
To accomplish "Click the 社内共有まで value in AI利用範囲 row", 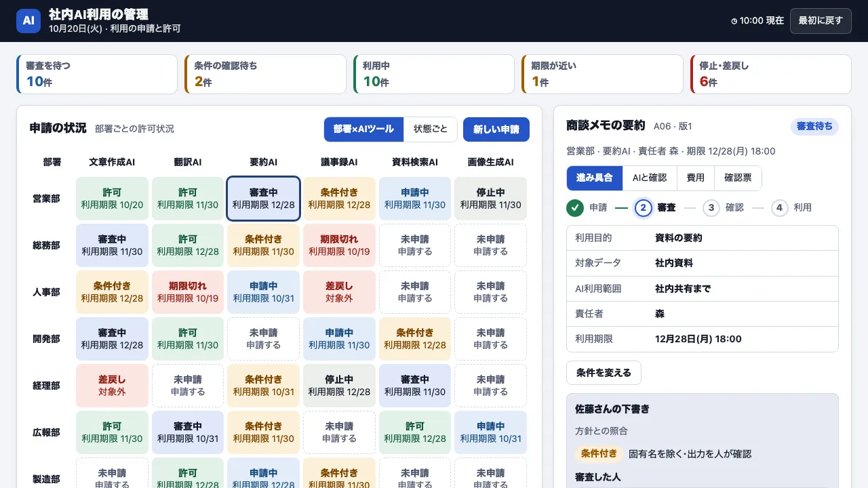I will click(683, 289).
